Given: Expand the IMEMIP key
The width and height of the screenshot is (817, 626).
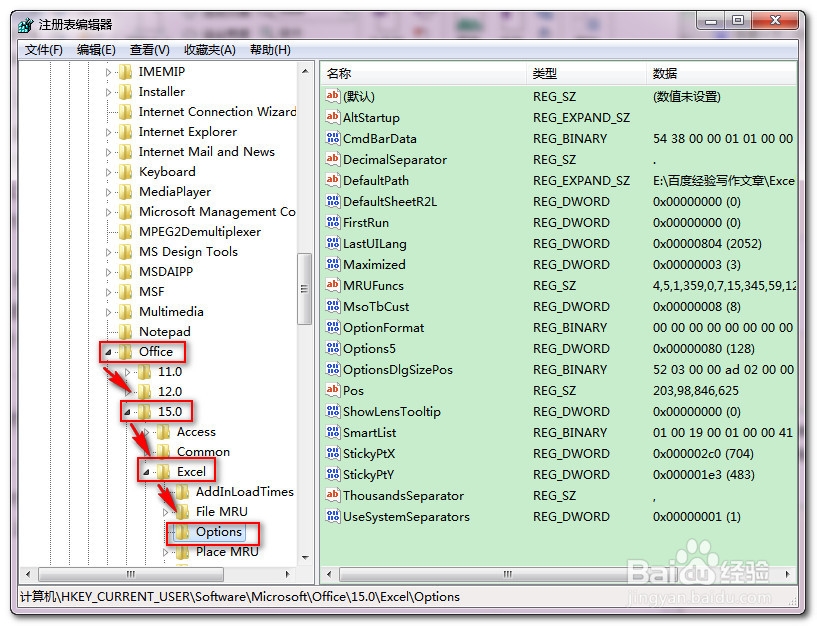Looking at the screenshot, I should 108,72.
